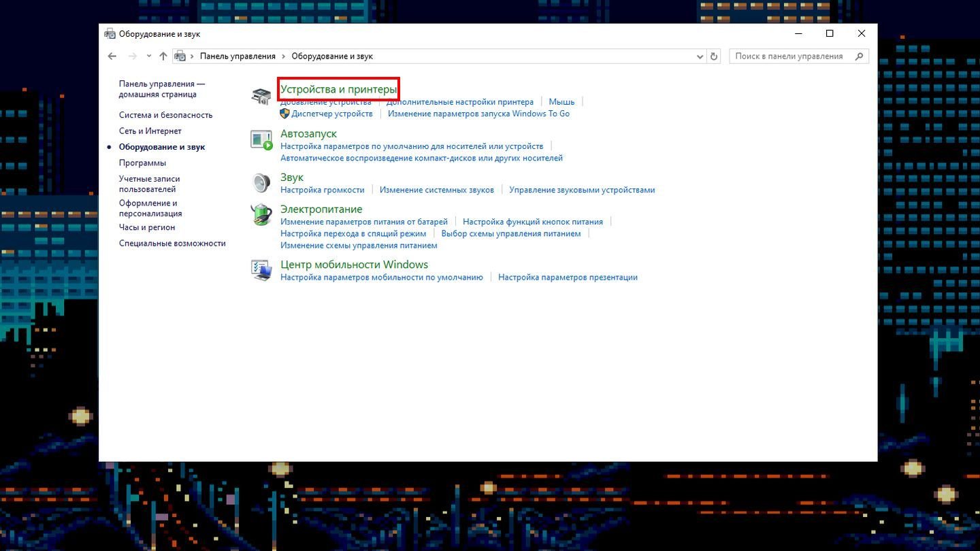Click Добавление устройства link
The width and height of the screenshot is (980, 551).
pyautogui.click(x=326, y=102)
